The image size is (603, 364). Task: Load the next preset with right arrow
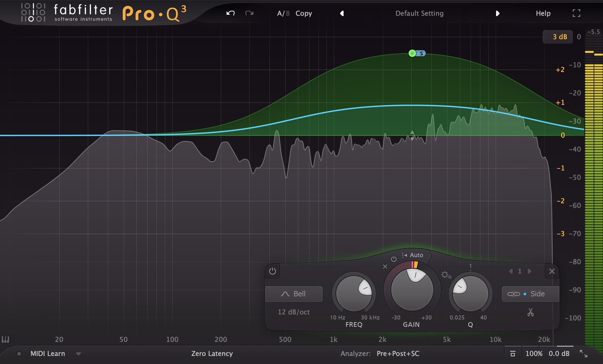pos(497,13)
